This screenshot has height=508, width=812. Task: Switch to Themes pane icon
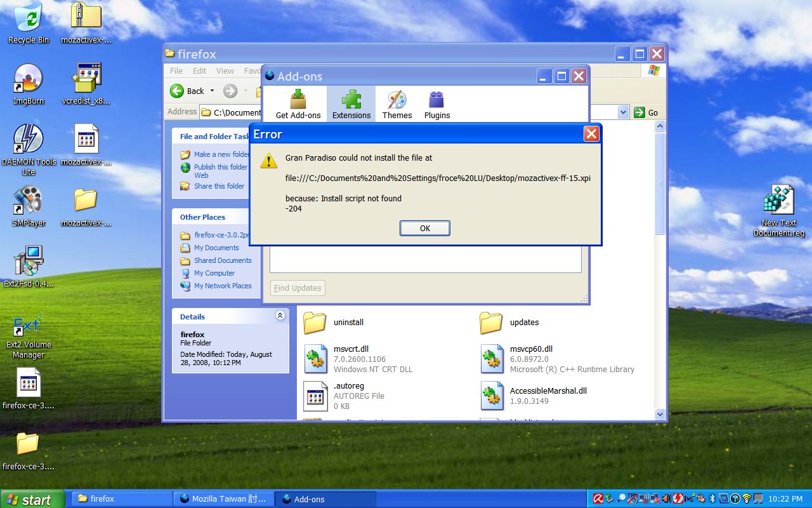pos(397,100)
